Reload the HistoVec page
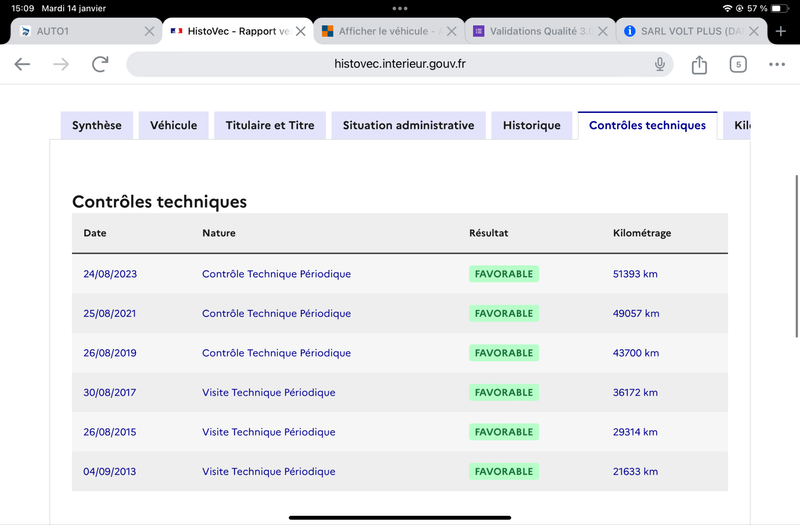Viewport: 800px width, 525px height. 100,64
